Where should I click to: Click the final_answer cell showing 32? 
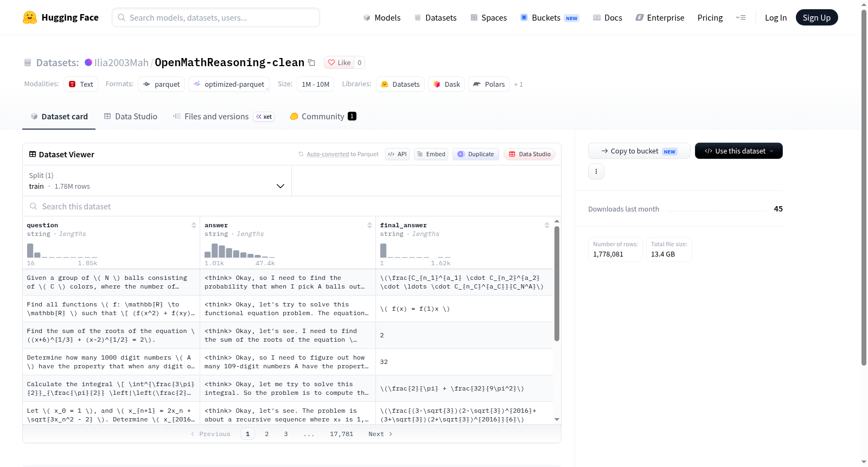pyautogui.click(x=464, y=362)
